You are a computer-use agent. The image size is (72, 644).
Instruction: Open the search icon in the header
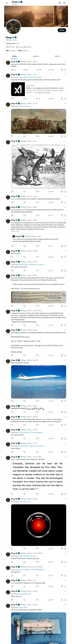(64, 3)
